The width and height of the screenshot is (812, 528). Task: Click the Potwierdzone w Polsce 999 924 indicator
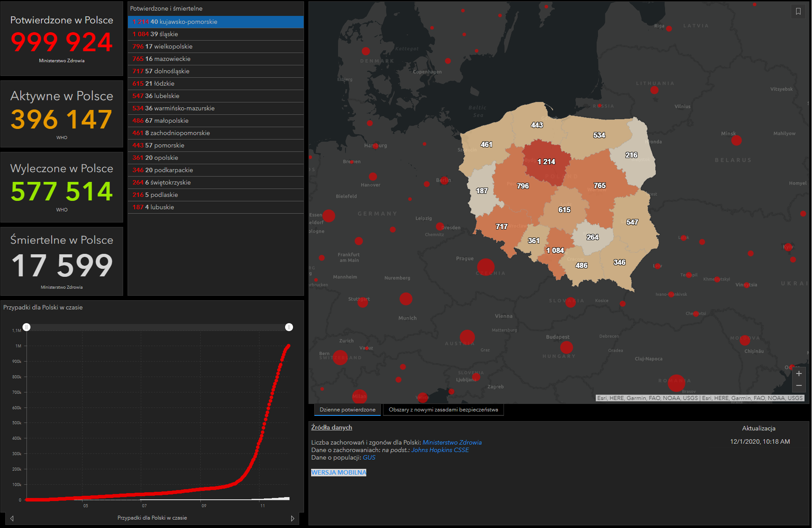(x=62, y=39)
